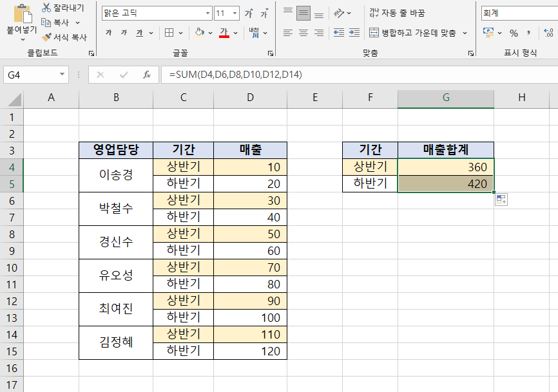Image resolution: width=558 pixels, height=392 pixels.
Task: Select the 김정혜 merged cell
Action: (116, 342)
